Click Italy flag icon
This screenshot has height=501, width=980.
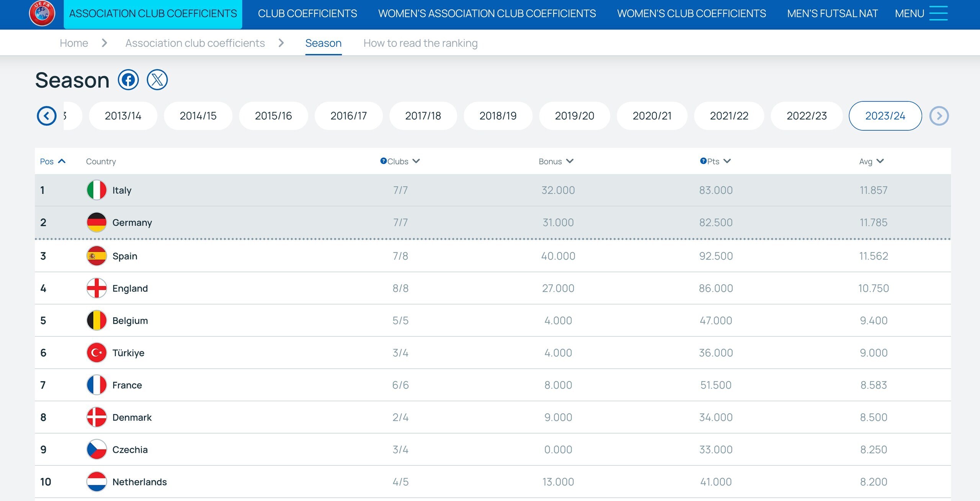[96, 190]
